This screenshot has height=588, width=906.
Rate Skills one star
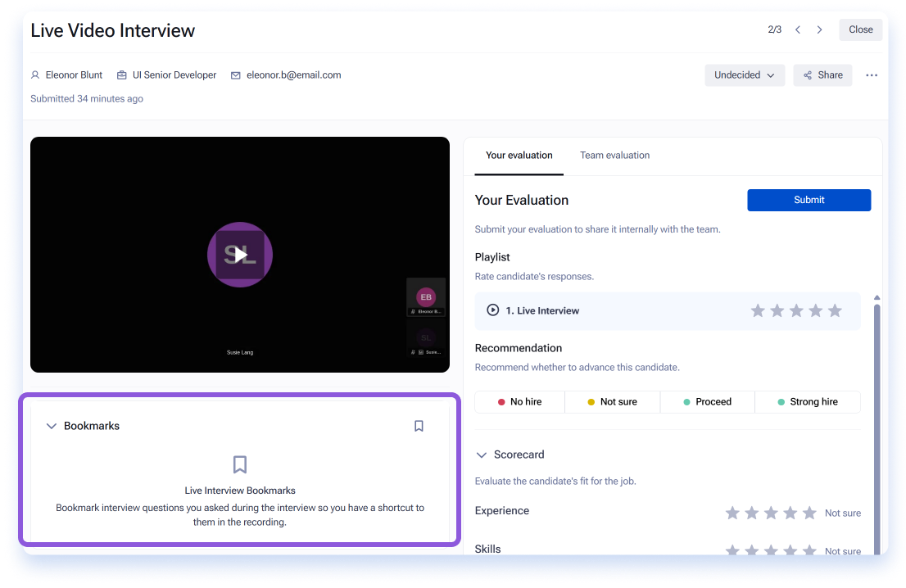732,550
